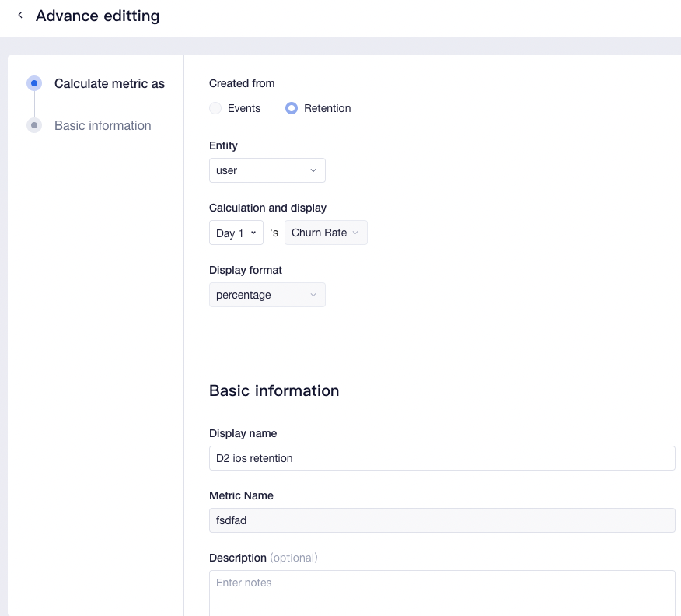Image resolution: width=681 pixels, height=616 pixels.
Task: Select the Calculate metric as step
Action: (109, 83)
